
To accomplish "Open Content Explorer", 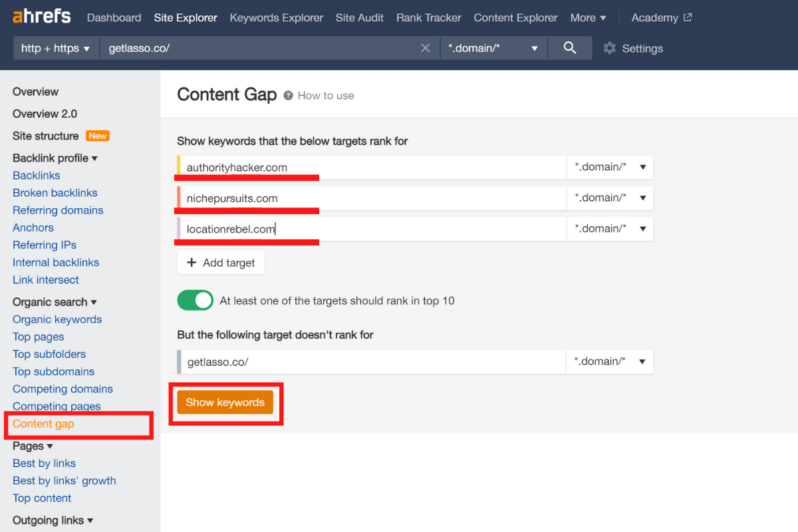I will click(x=516, y=18).
